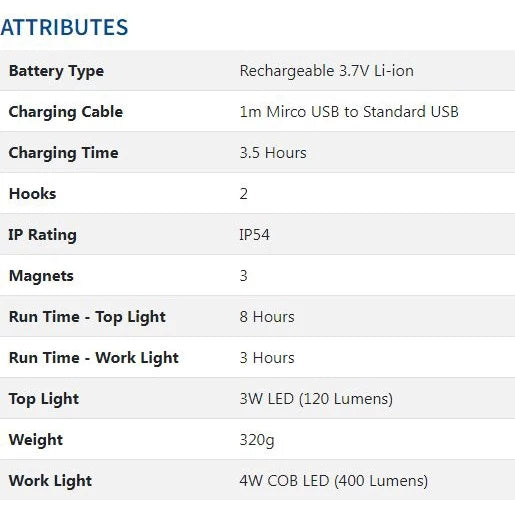Click the 3W LED (120 Lumens) value
The width and height of the screenshot is (515, 515).
(x=316, y=399)
